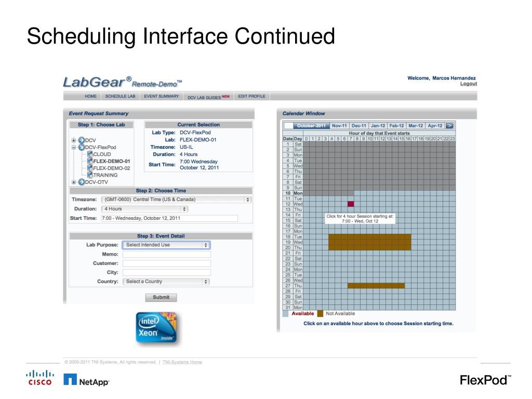Click the LabGear Remote-Demo logo
532x399 pixels.
pos(123,83)
